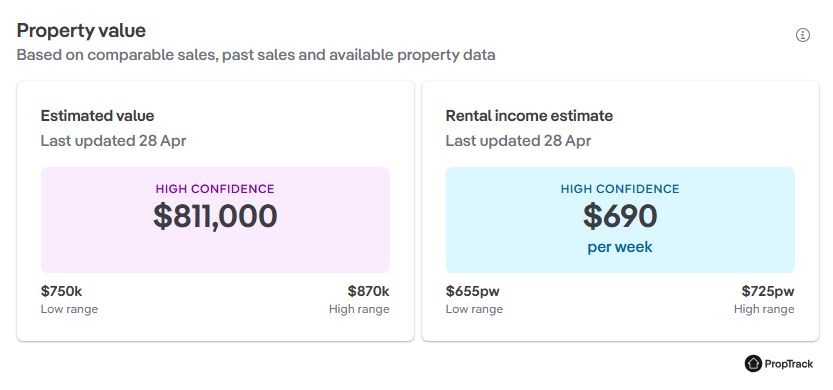Click the Estimated value Last updated date

click(x=113, y=141)
